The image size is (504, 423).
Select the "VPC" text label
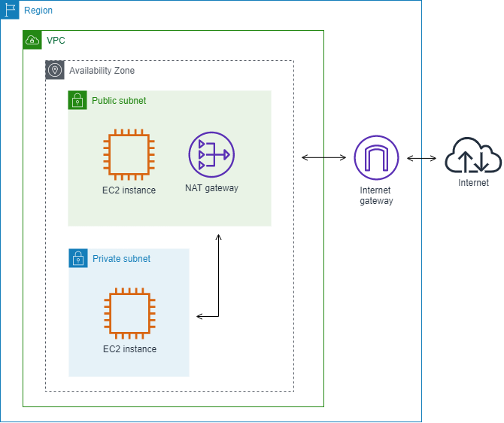[56, 40]
